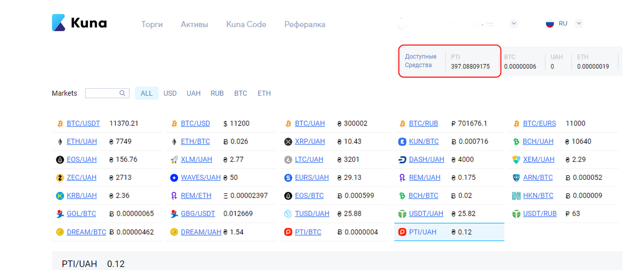Click the Aeron icon beside ARN/BTC
The height and width of the screenshot is (270, 644).
click(516, 178)
